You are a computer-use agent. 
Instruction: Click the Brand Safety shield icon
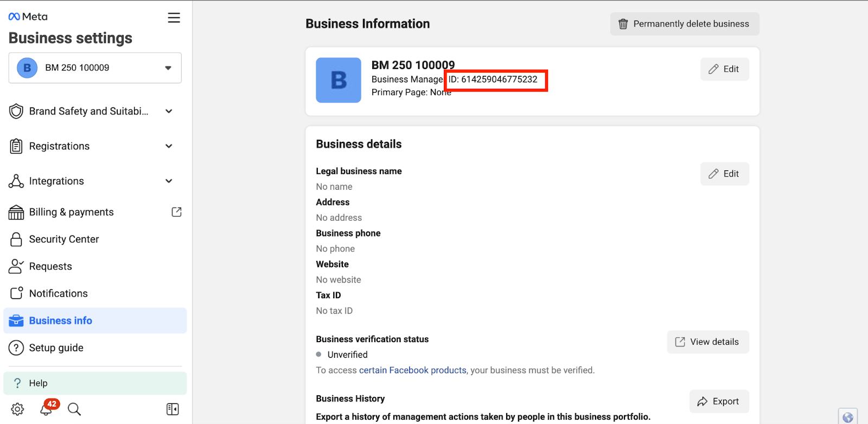coord(16,111)
